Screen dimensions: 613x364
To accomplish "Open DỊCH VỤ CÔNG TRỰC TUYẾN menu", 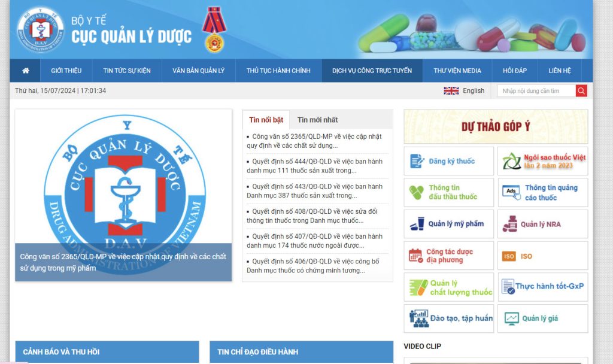I will [372, 71].
